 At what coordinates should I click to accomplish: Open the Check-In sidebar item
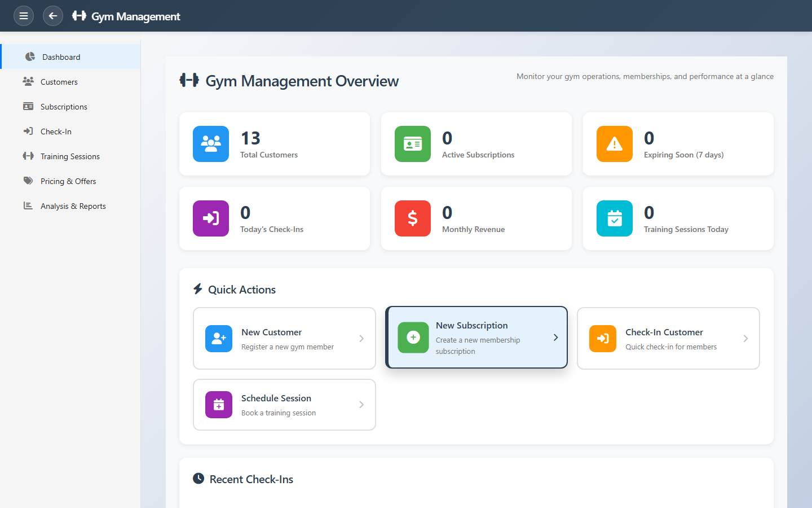coord(56,132)
